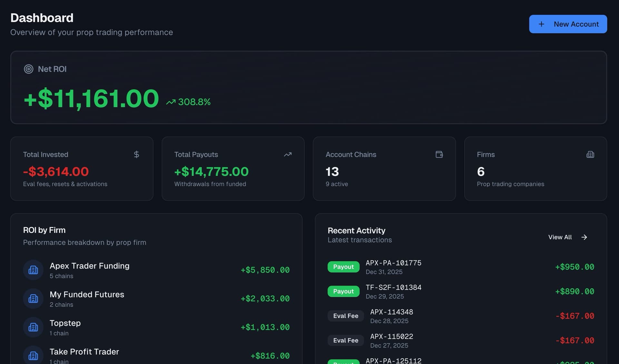Image resolution: width=619 pixels, height=364 pixels.
Task: Click the plus icon in New Account button
Action: (541, 24)
